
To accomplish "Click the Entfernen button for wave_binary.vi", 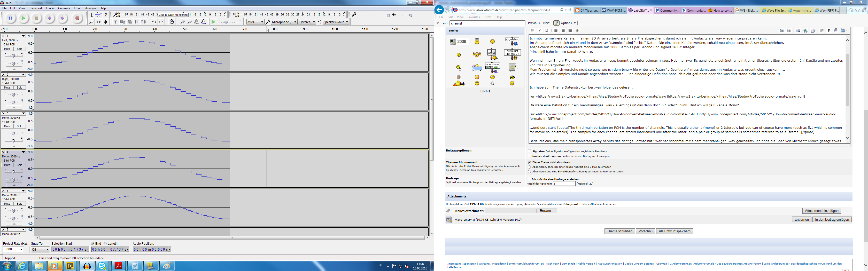I will [801, 219].
